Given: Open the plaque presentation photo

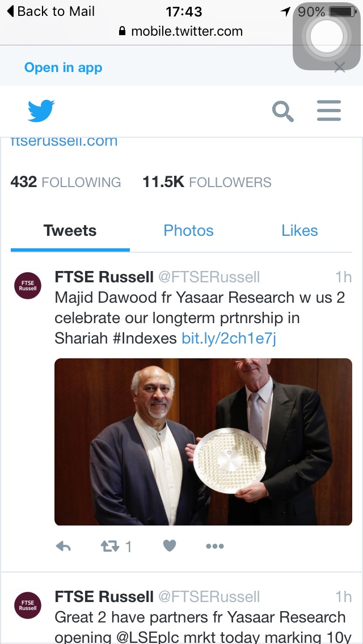Looking at the screenshot, I should pos(203,442).
